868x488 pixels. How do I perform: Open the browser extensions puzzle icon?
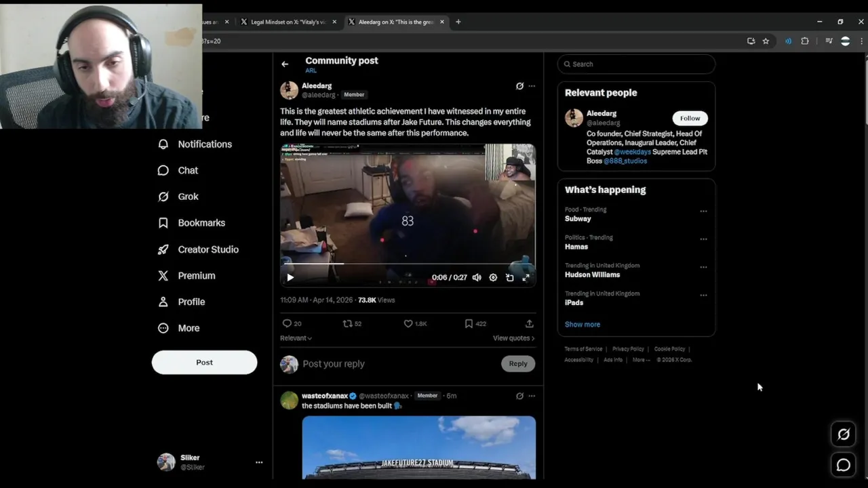805,41
